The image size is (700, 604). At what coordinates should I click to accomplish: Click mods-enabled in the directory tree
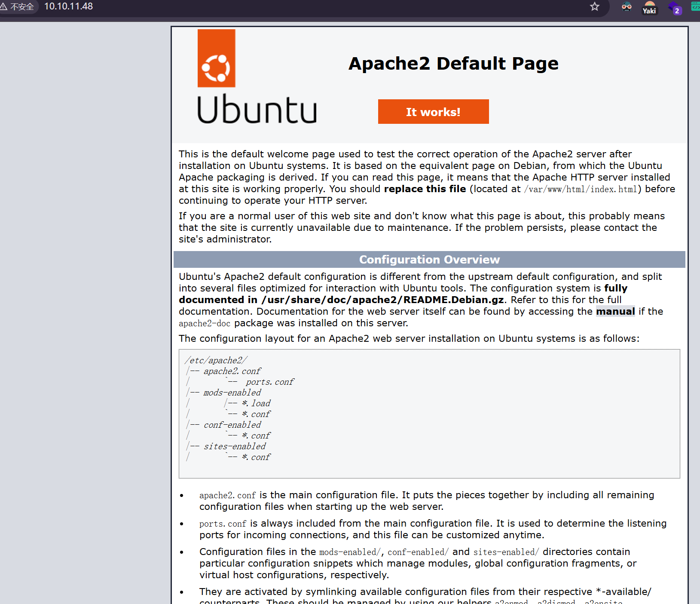point(232,392)
